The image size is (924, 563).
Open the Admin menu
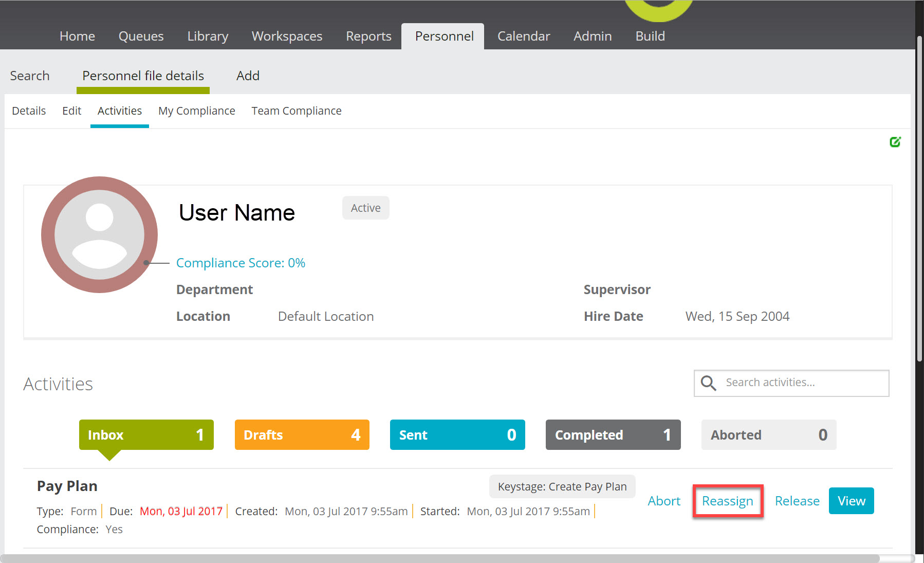pyautogui.click(x=593, y=36)
